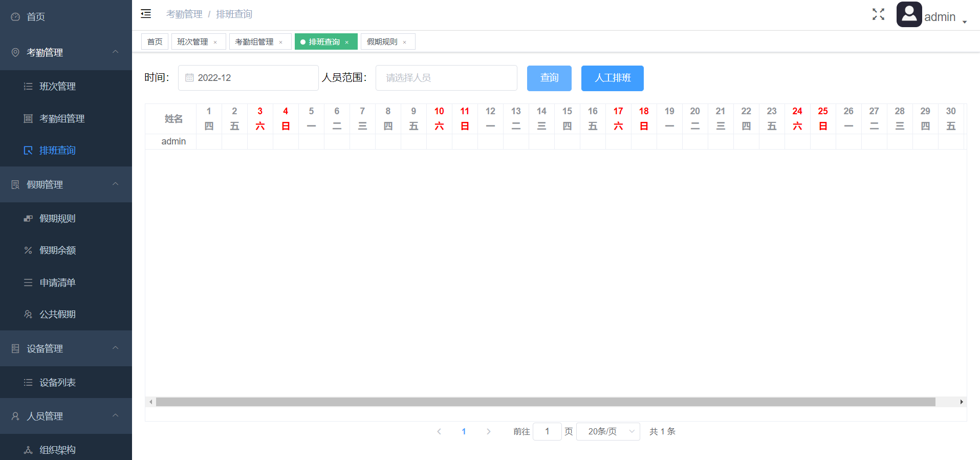Viewport: 980px width, 460px height.
Task: Close the 班次管理 tab
Action: 215,42
